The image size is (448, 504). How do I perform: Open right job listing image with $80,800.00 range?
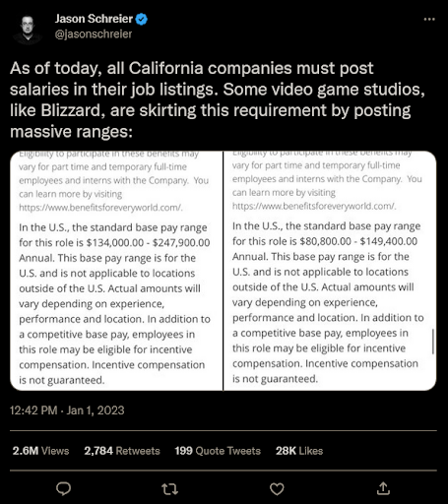point(330,271)
